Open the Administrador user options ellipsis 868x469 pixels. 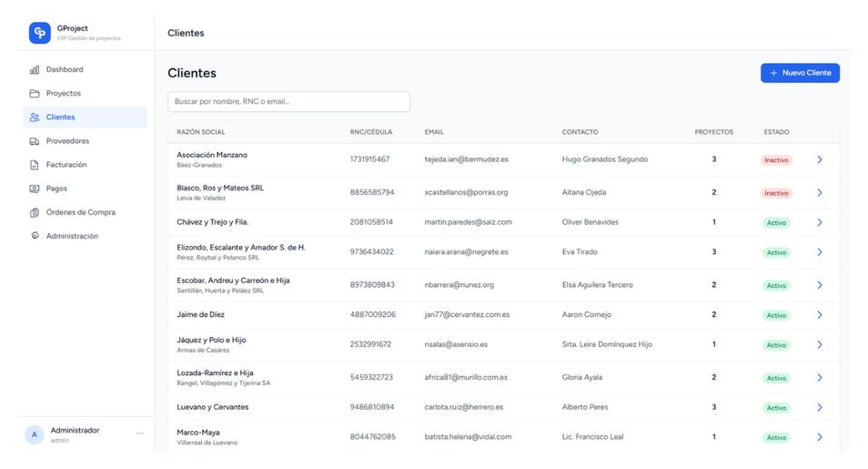click(x=140, y=433)
